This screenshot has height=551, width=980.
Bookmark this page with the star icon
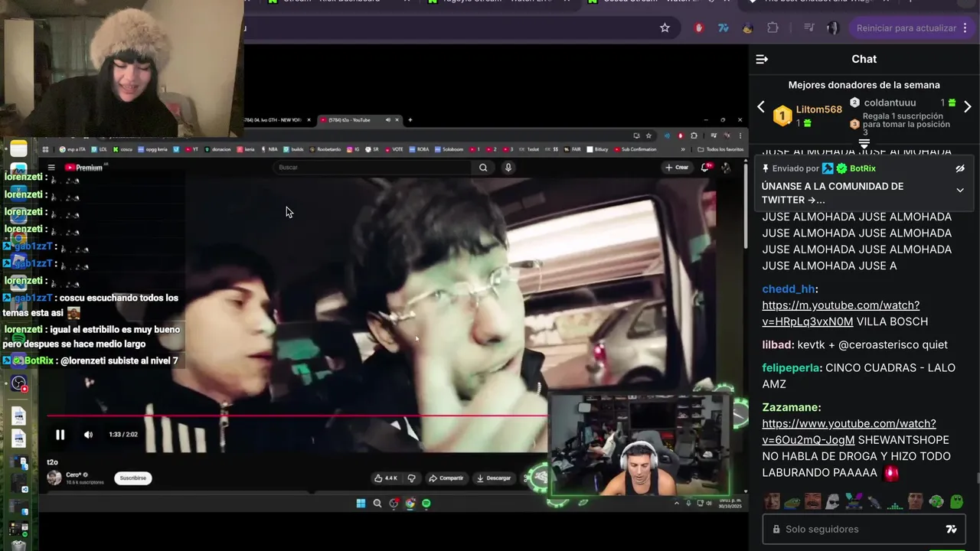(665, 28)
